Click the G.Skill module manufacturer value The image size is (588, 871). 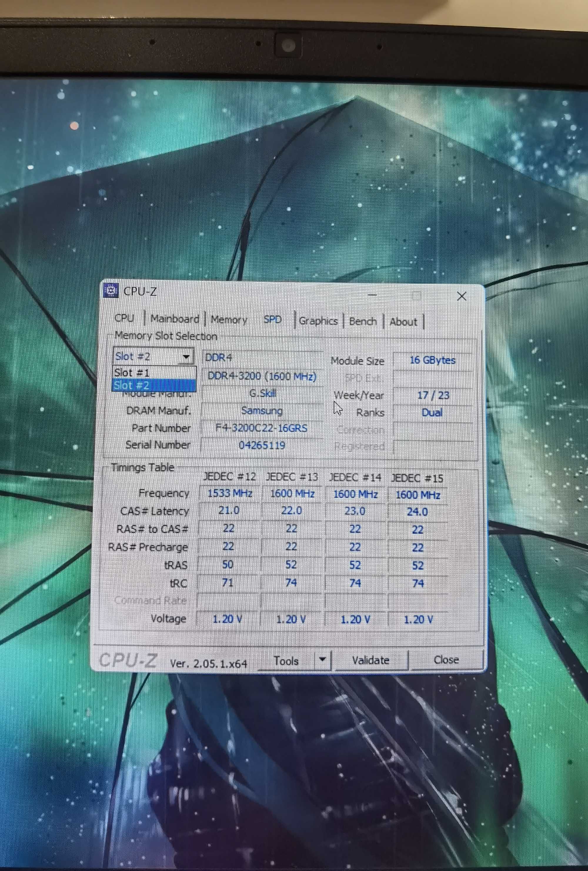(262, 393)
